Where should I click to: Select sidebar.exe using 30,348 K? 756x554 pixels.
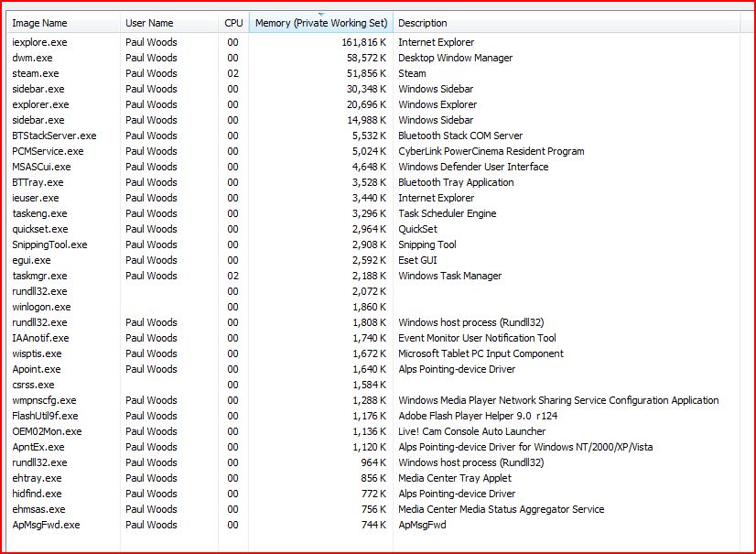pos(38,89)
